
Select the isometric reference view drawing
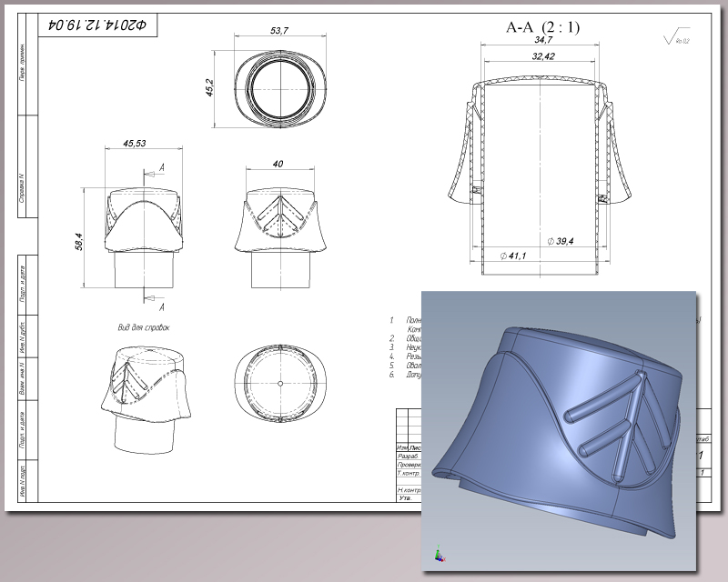coord(146,398)
